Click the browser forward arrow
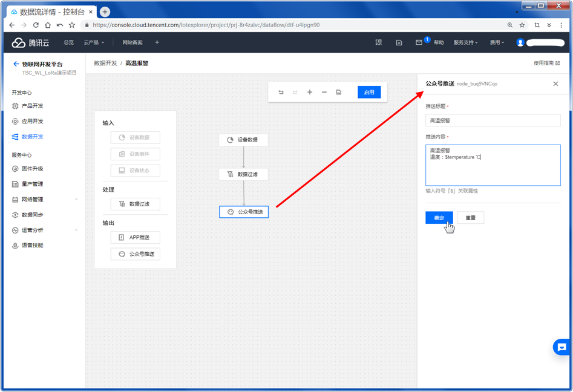Image resolution: width=573 pixels, height=392 pixels. pos(24,25)
